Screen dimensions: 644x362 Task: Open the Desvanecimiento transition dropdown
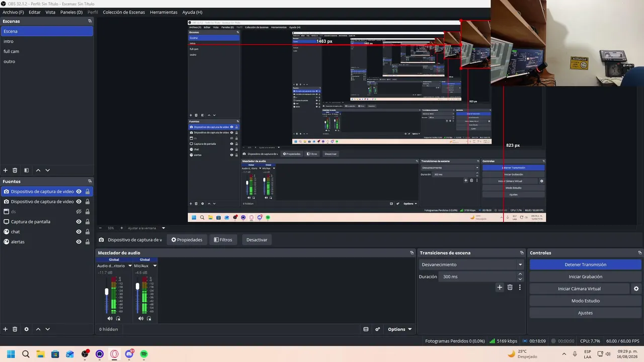tap(471, 264)
